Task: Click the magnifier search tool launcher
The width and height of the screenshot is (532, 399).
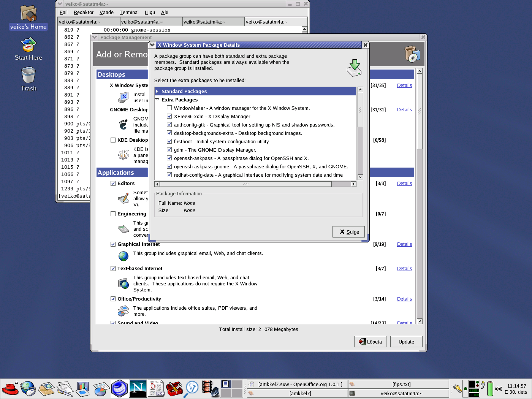Action: point(192,389)
